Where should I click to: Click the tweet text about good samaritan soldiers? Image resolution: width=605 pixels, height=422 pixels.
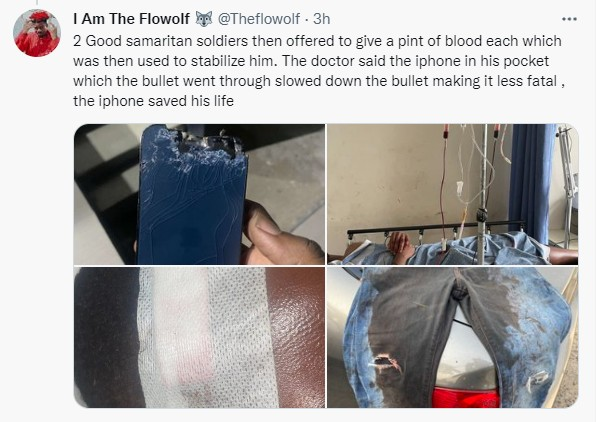point(319,71)
